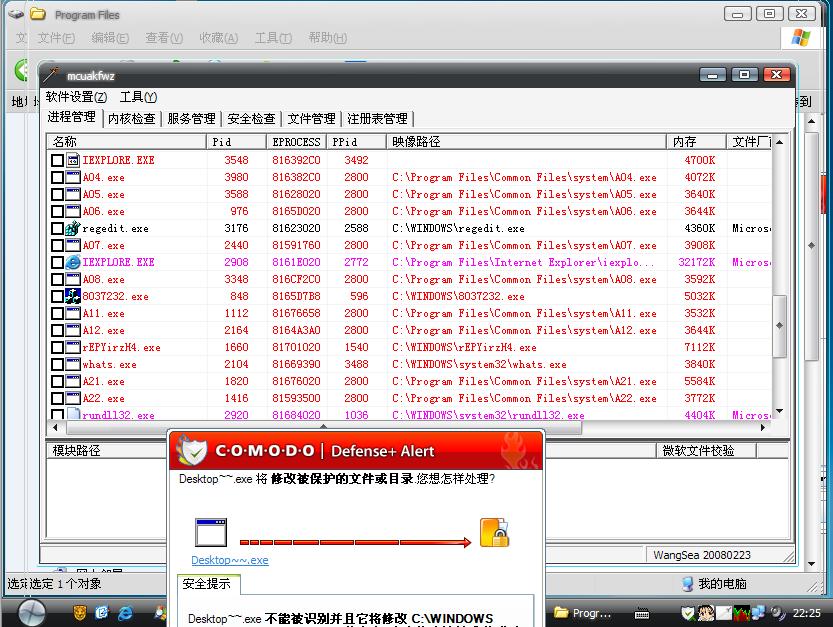Sort the process list by the EPROCESS column
This screenshot has height=627, width=833.
[296, 141]
